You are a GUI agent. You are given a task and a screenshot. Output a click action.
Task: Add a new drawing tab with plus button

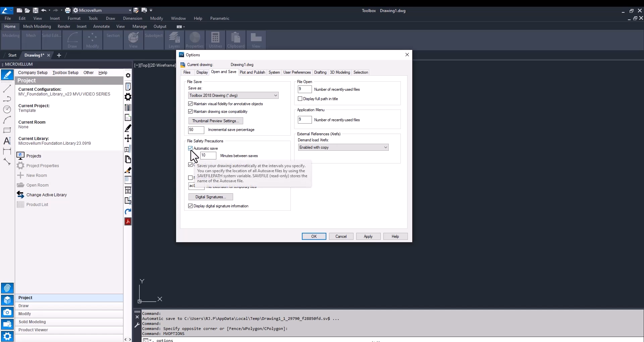pos(59,55)
